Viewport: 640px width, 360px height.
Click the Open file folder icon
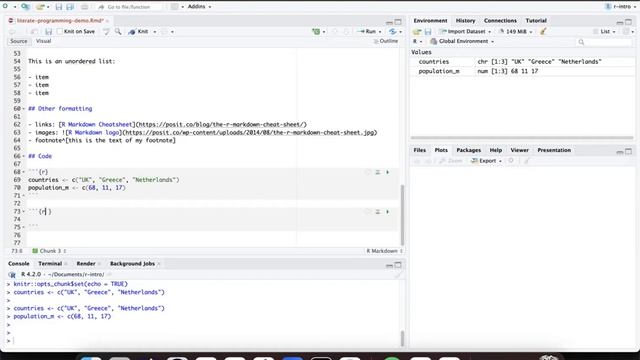point(40,7)
